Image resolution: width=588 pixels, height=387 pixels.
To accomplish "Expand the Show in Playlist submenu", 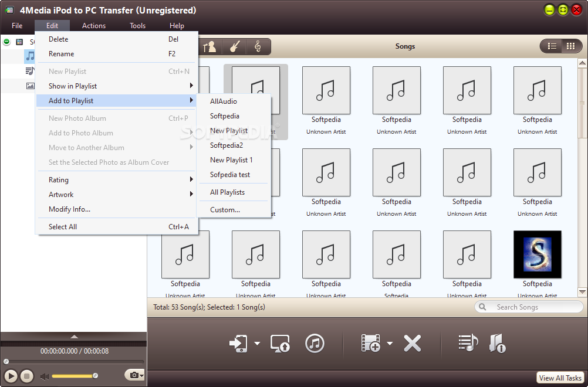I will [x=116, y=86].
